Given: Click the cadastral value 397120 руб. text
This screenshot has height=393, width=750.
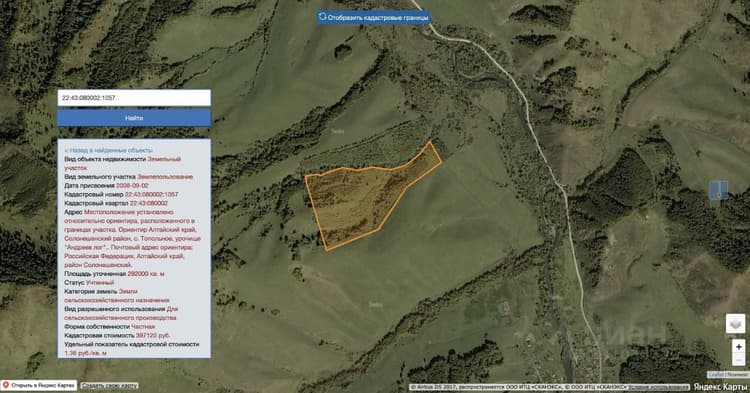Looking at the screenshot, I should click(153, 336).
